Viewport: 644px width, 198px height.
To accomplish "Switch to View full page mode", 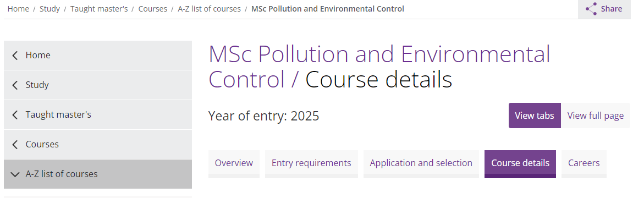I will (595, 116).
